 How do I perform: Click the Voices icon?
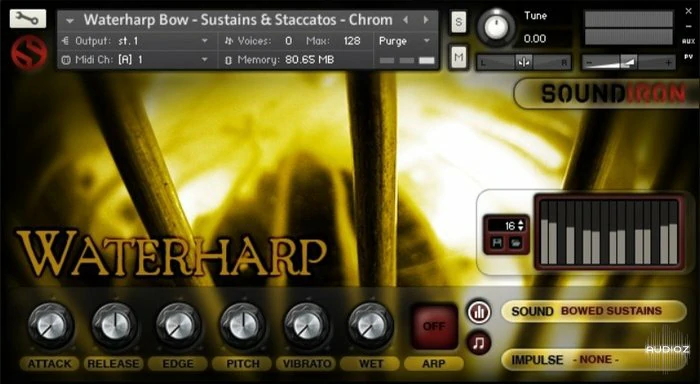click(x=229, y=41)
